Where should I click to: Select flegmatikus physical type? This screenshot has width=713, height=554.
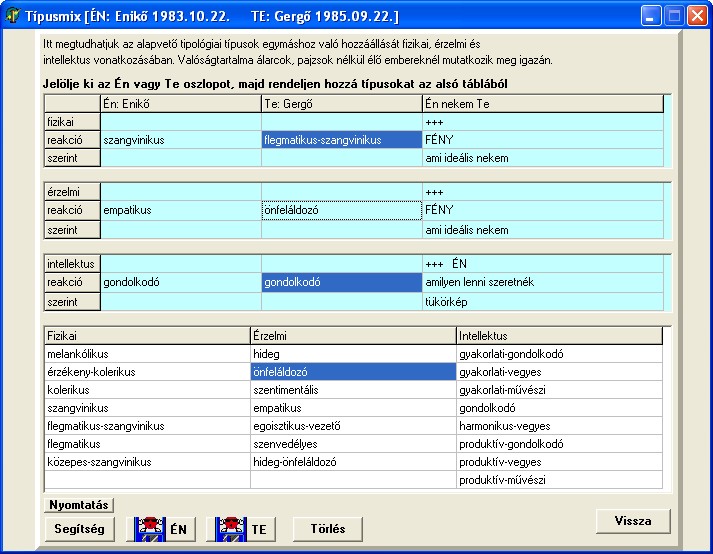click(x=147, y=444)
